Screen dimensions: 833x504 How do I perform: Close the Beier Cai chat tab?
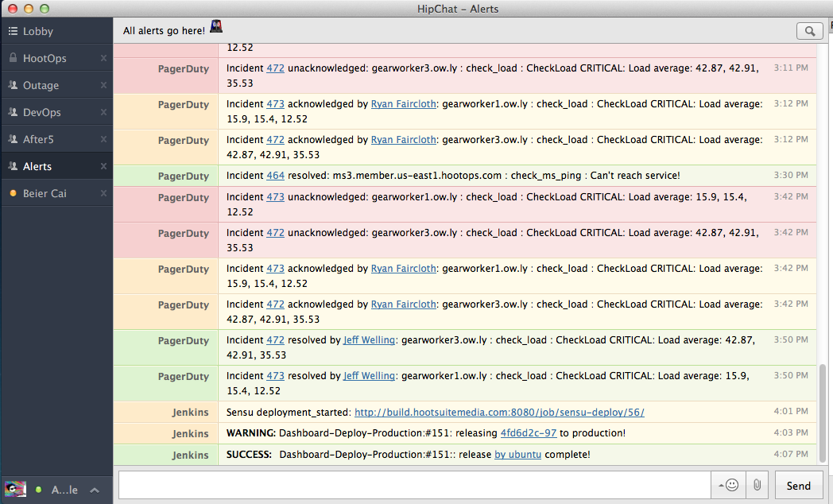[x=103, y=193]
